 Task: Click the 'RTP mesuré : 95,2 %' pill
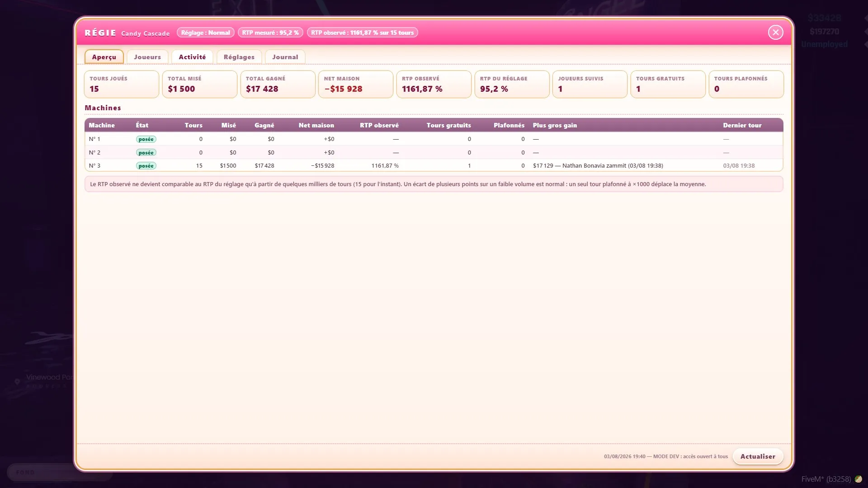click(270, 33)
